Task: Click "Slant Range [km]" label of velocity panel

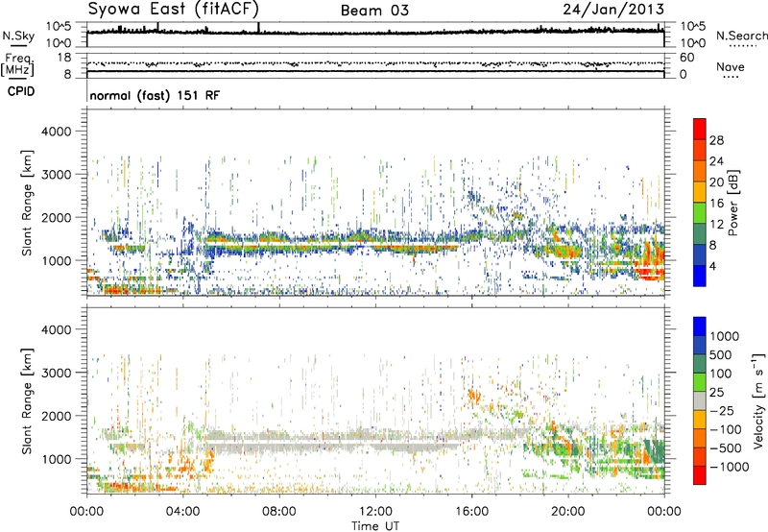Action: pos(27,400)
